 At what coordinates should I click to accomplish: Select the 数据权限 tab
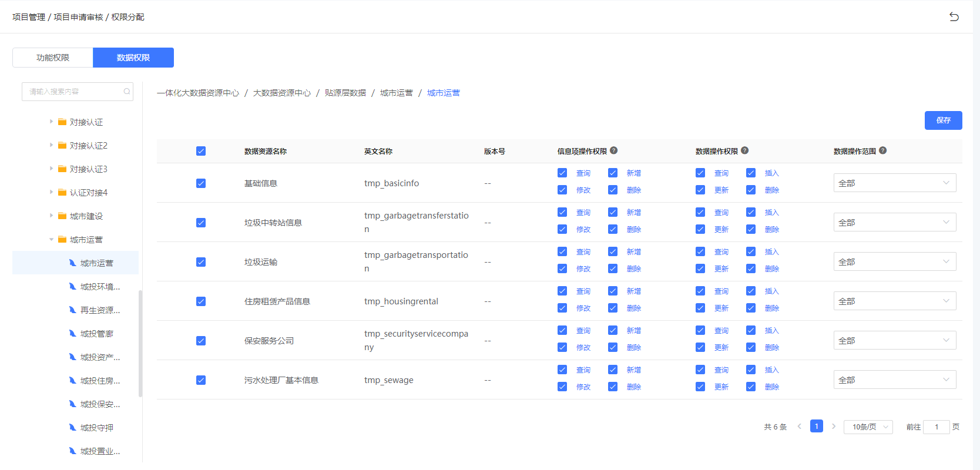coord(133,58)
